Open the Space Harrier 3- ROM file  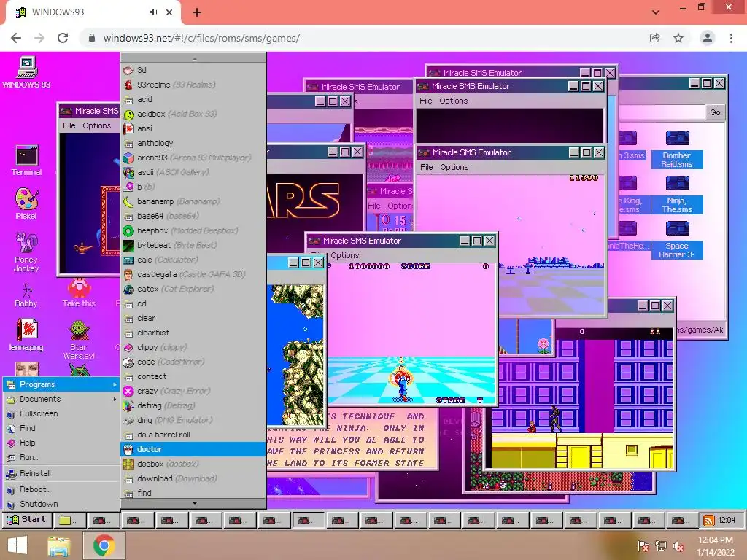(677, 239)
